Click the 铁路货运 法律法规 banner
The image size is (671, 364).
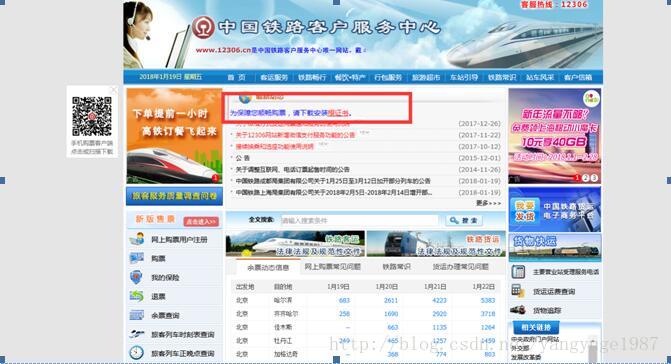coord(436,244)
